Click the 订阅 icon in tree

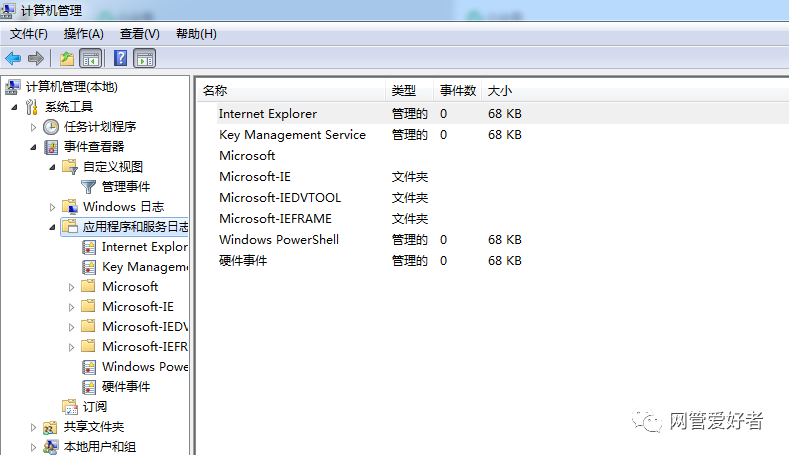click(x=70, y=407)
